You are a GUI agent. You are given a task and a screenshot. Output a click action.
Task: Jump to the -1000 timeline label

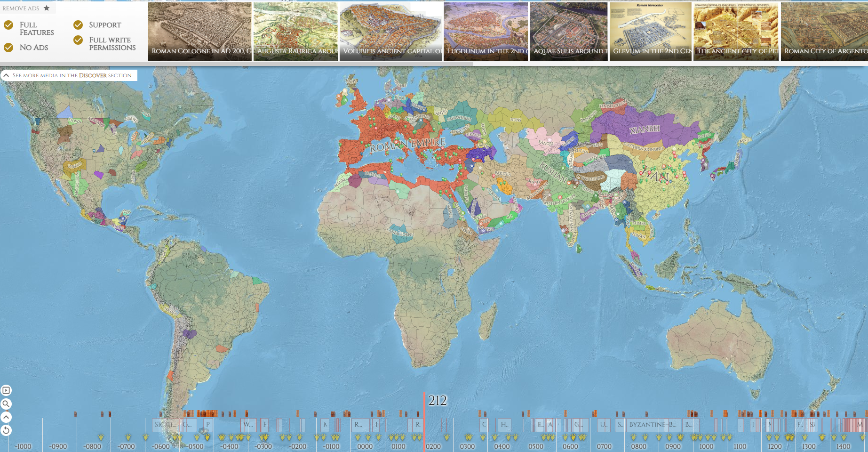tap(23, 446)
